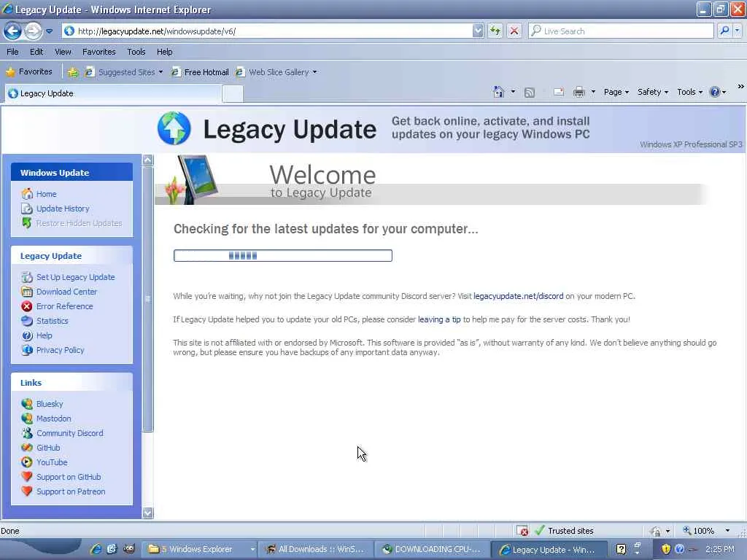The image size is (747, 560).
Task: Click the IE Forward navigation button
Action: coord(33,31)
